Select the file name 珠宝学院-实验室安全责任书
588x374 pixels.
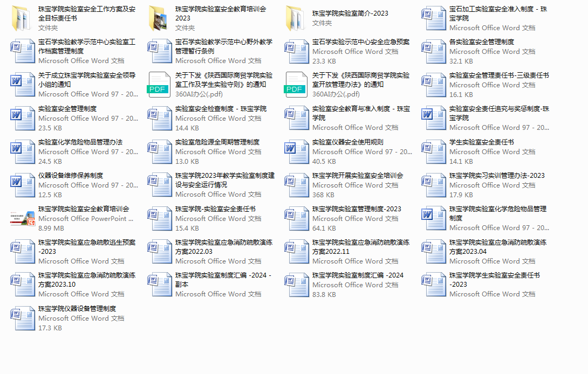(x=215, y=209)
